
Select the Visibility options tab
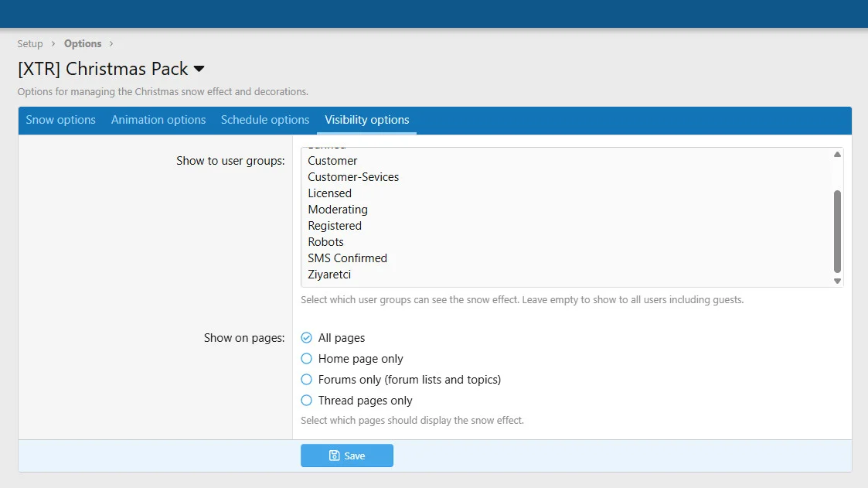[x=367, y=120]
